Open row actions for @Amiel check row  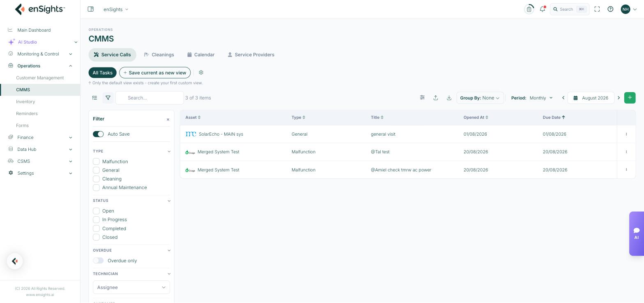click(626, 169)
